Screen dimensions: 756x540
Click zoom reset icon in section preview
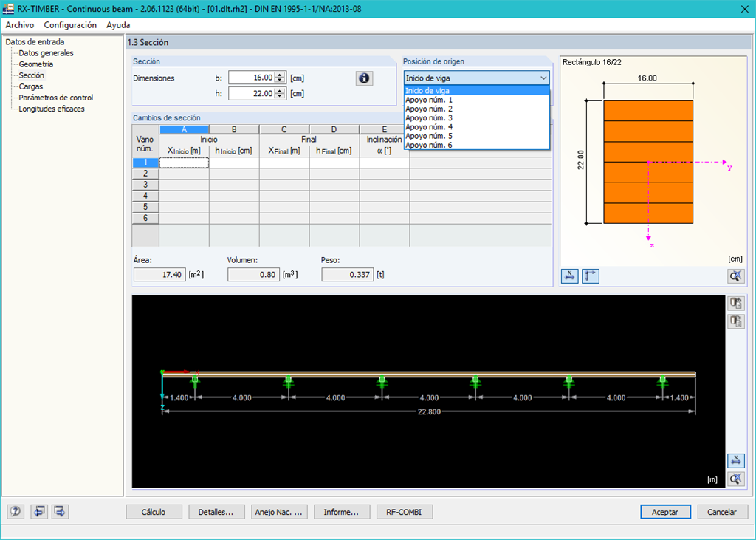pyautogui.click(x=735, y=276)
